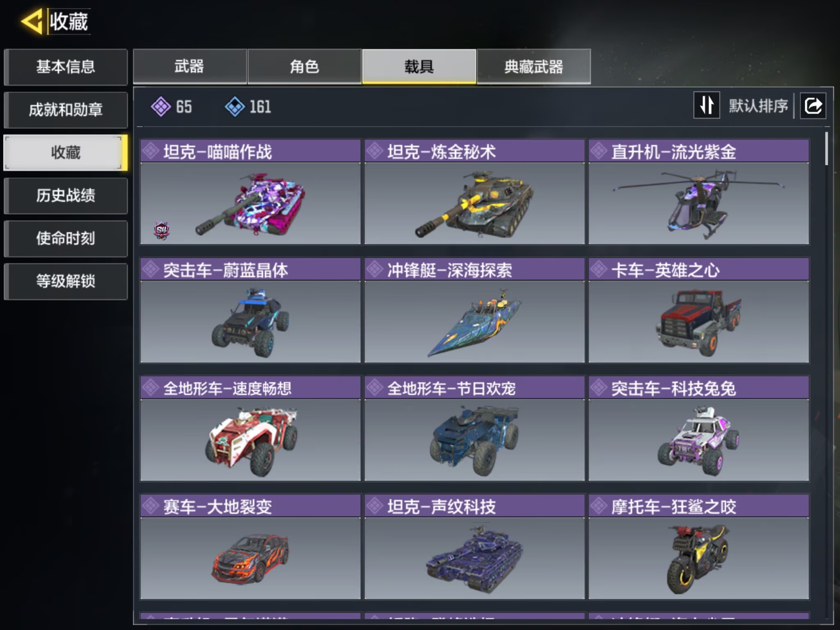Open 等级解锁 in the sidebar
The width and height of the screenshot is (840, 630).
pos(66,281)
